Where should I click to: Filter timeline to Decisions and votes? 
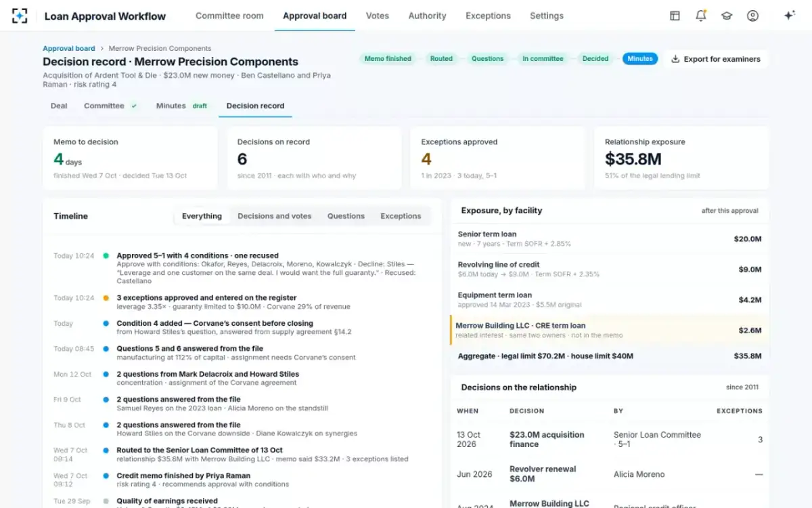275,216
